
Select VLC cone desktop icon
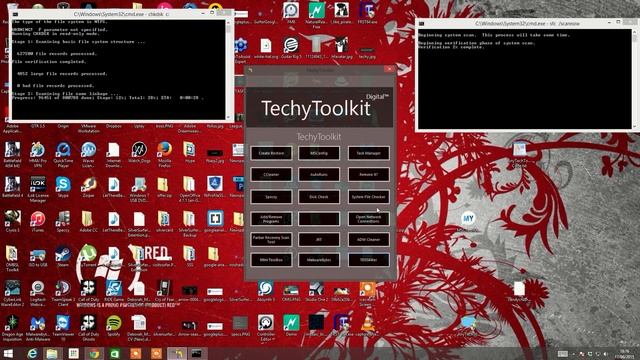[x=367, y=324]
